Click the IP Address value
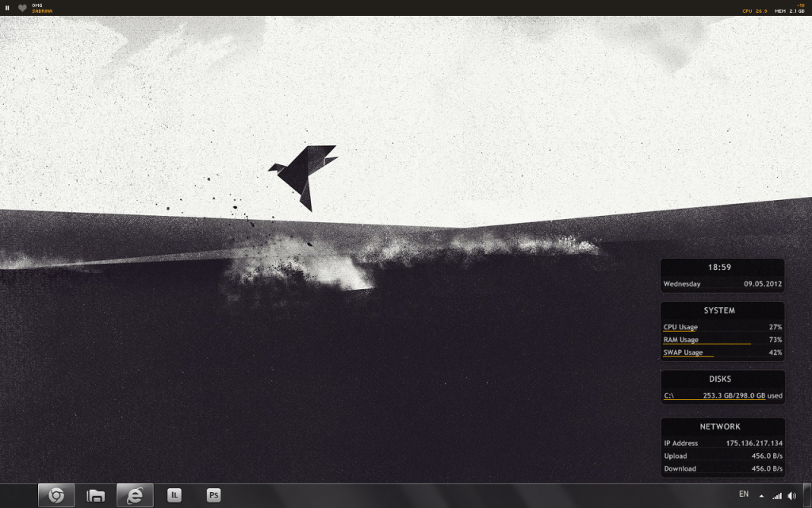 [x=754, y=443]
